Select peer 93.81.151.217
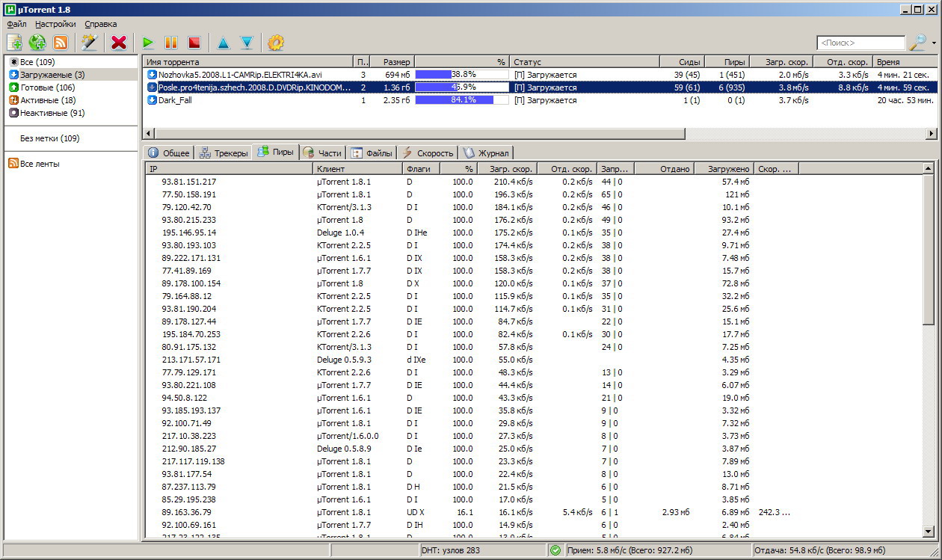 coord(535,182)
